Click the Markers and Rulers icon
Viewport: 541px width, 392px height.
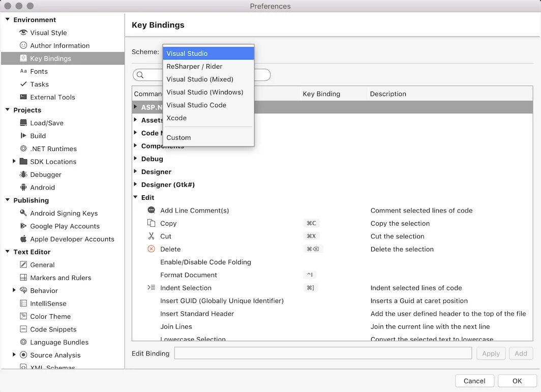click(23, 278)
